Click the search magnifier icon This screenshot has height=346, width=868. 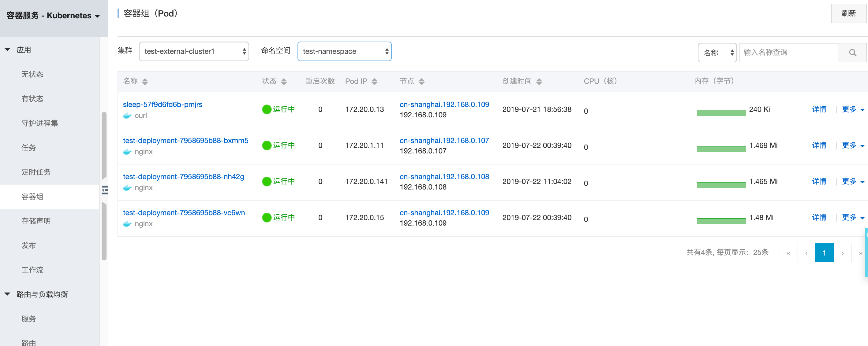pos(852,53)
